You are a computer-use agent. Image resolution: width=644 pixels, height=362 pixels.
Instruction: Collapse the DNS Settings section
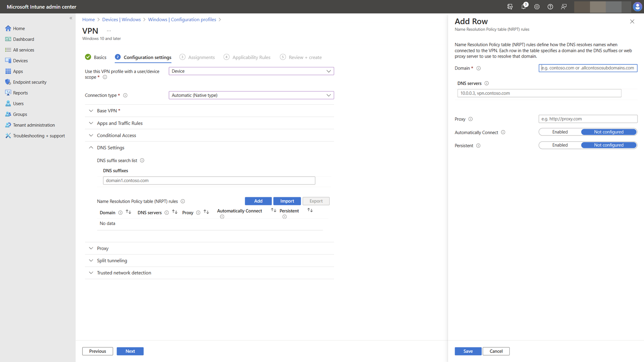[x=209, y=147]
